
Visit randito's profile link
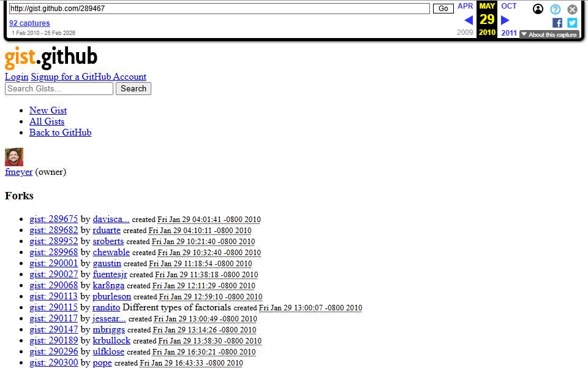106,307
